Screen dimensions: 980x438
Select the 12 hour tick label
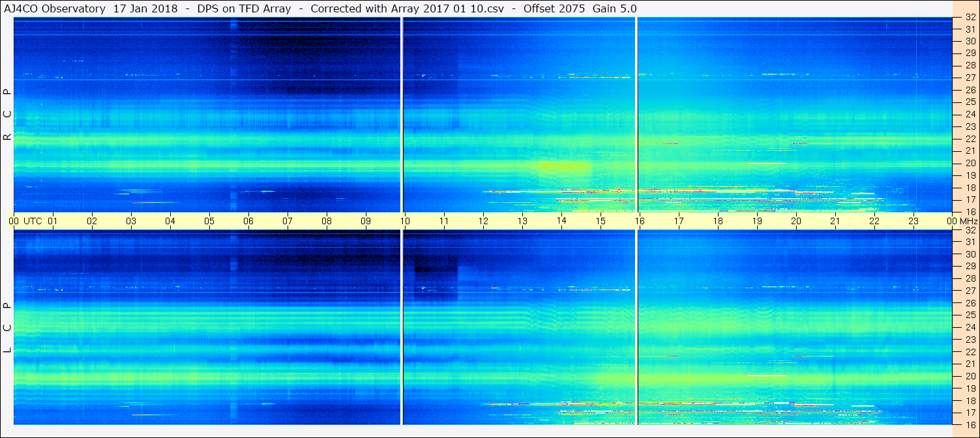(483, 221)
